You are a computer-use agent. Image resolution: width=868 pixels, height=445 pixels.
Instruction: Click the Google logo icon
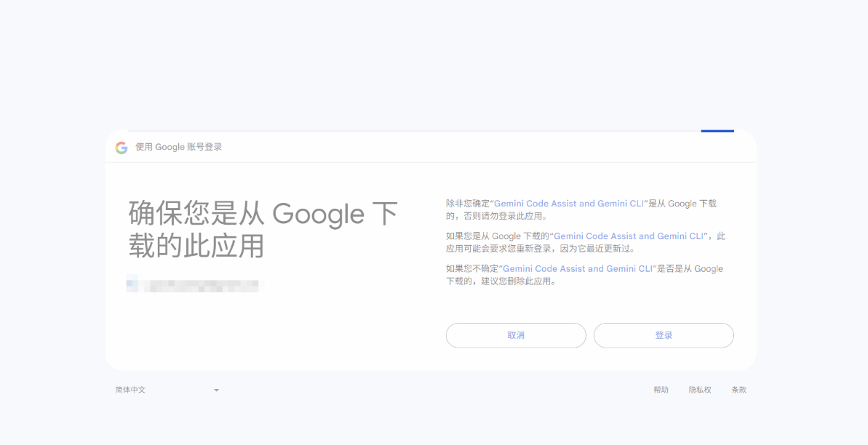coord(122,148)
